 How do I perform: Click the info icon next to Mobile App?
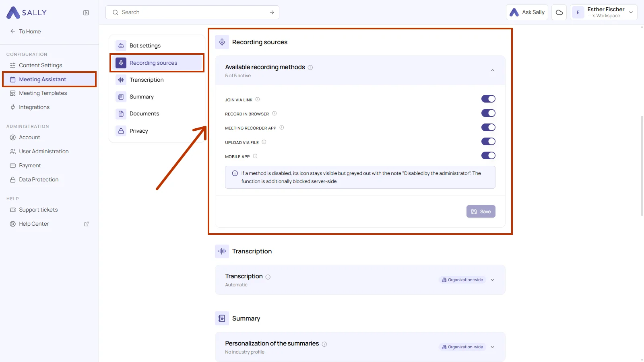coord(255,156)
